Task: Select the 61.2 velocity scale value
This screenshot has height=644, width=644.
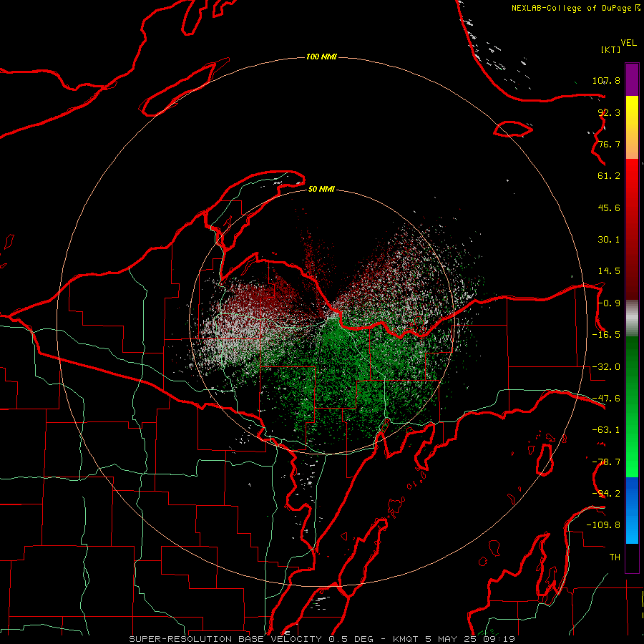Action: pos(609,176)
